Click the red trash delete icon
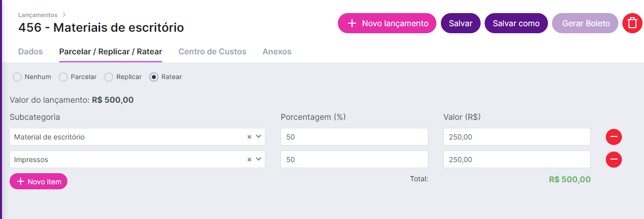 pos(632,23)
